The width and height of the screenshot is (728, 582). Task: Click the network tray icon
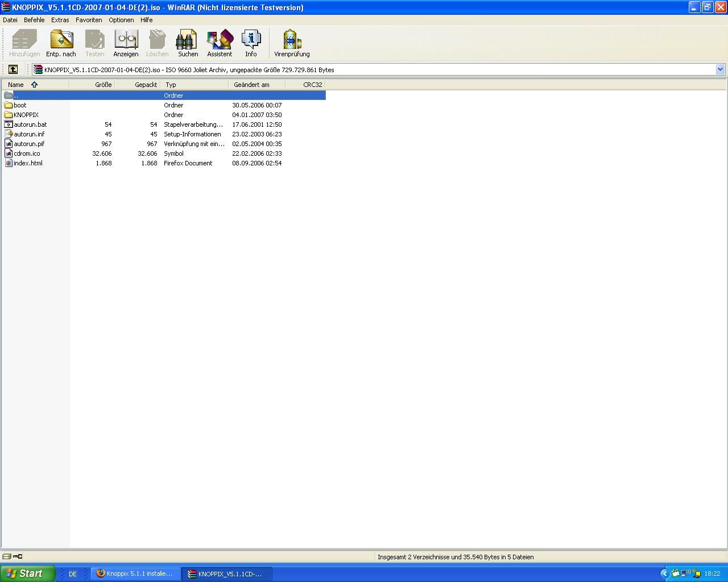tap(686, 573)
